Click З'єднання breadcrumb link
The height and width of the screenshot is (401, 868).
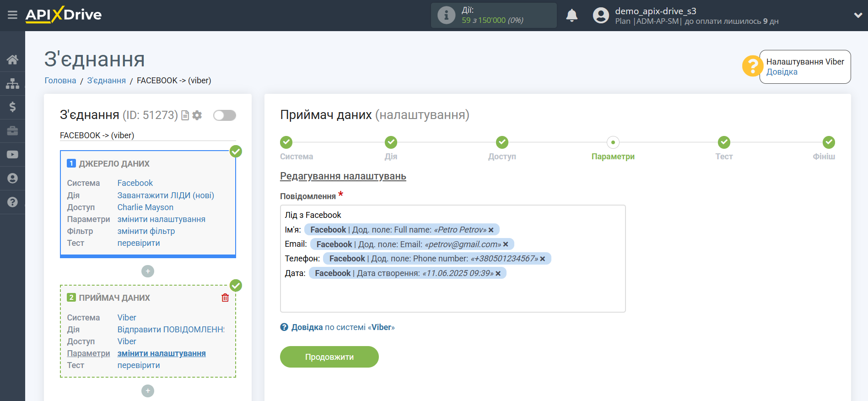(106, 81)
